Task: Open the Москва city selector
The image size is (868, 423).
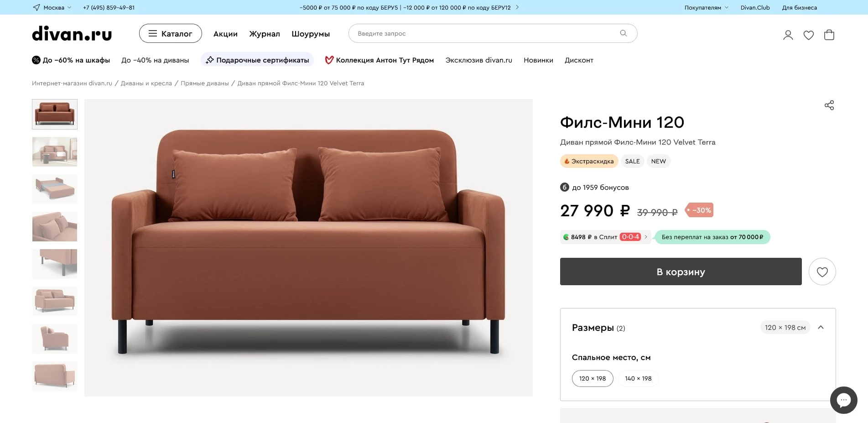Action: click(x=52, y=8)
